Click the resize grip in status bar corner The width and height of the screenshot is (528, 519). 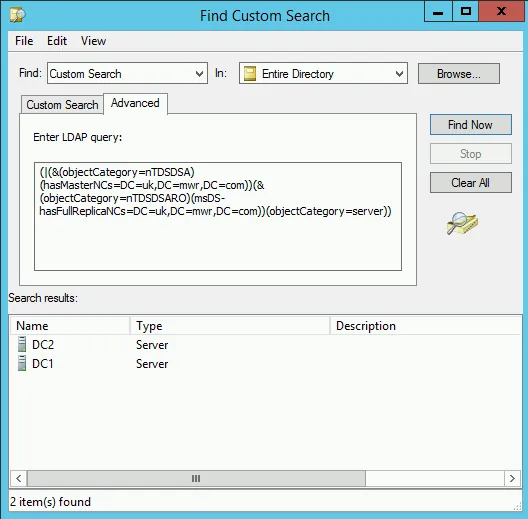click(x=517, y=506)
